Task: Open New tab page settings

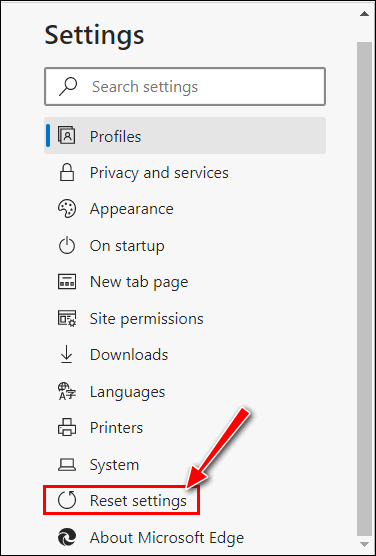Action: pyautogui.click(x=185, y=282)
